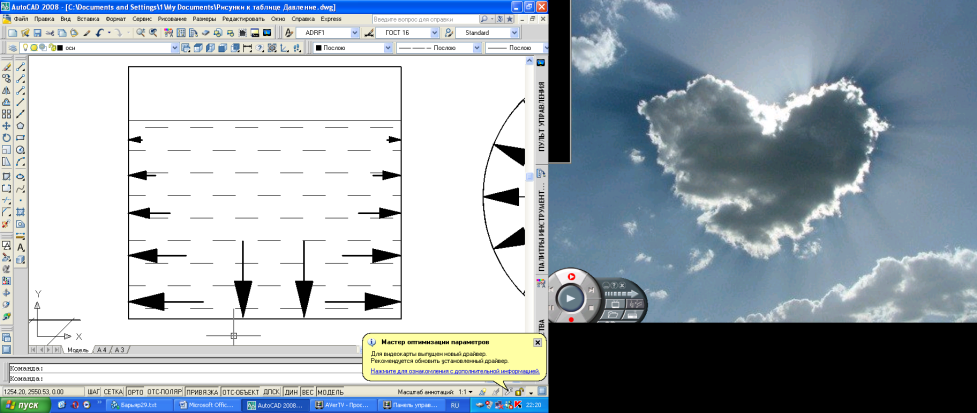Open the Размеры menu

click(204, 19)
